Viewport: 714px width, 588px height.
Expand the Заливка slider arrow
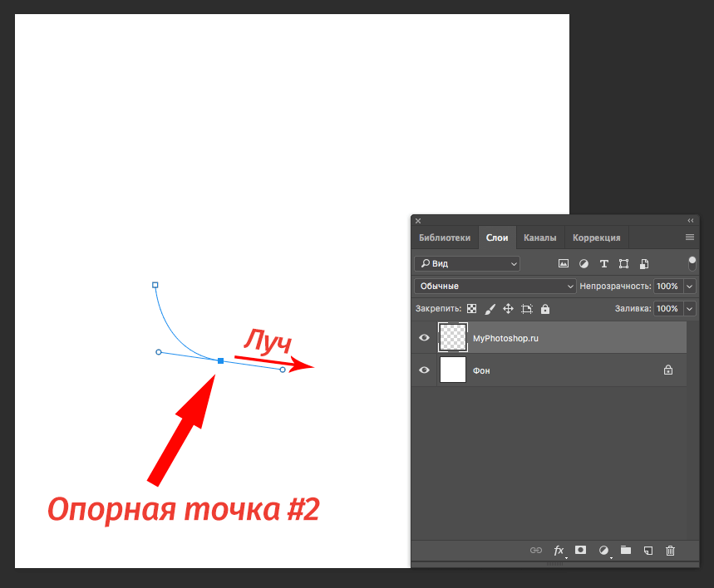(689, 309)
